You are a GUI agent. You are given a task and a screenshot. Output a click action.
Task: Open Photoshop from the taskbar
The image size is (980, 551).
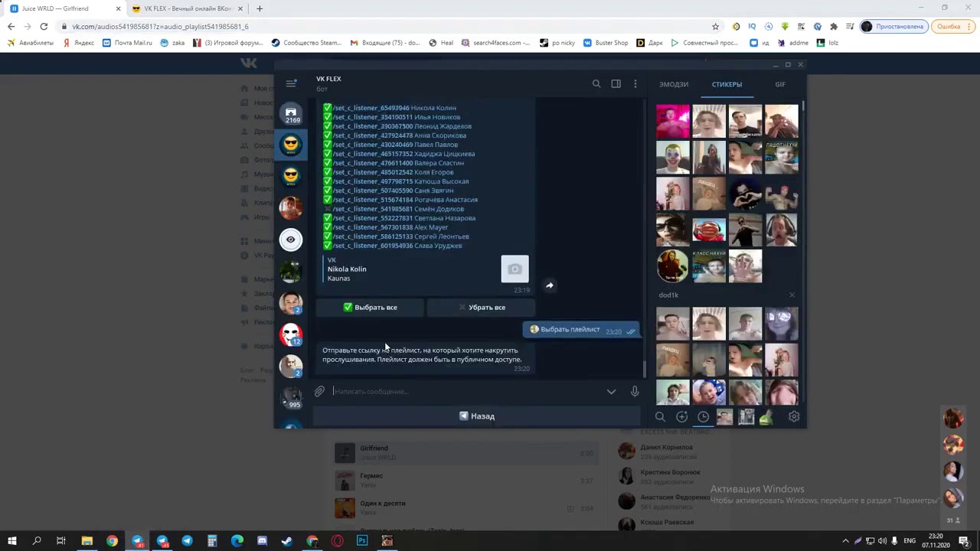362,541
